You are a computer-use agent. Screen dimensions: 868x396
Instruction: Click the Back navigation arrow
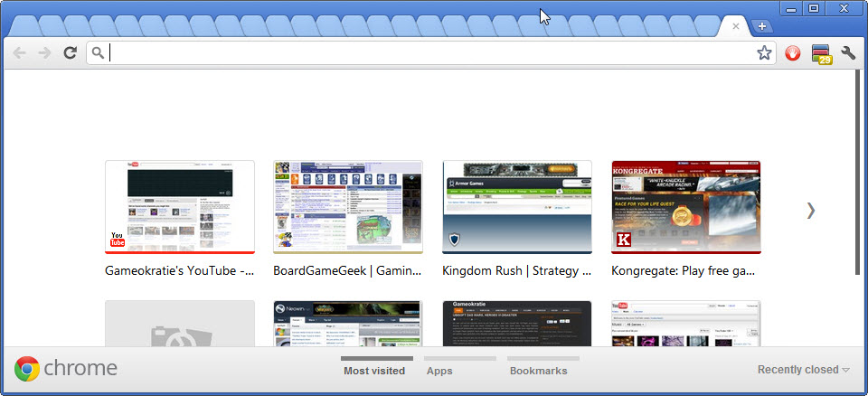19,53
